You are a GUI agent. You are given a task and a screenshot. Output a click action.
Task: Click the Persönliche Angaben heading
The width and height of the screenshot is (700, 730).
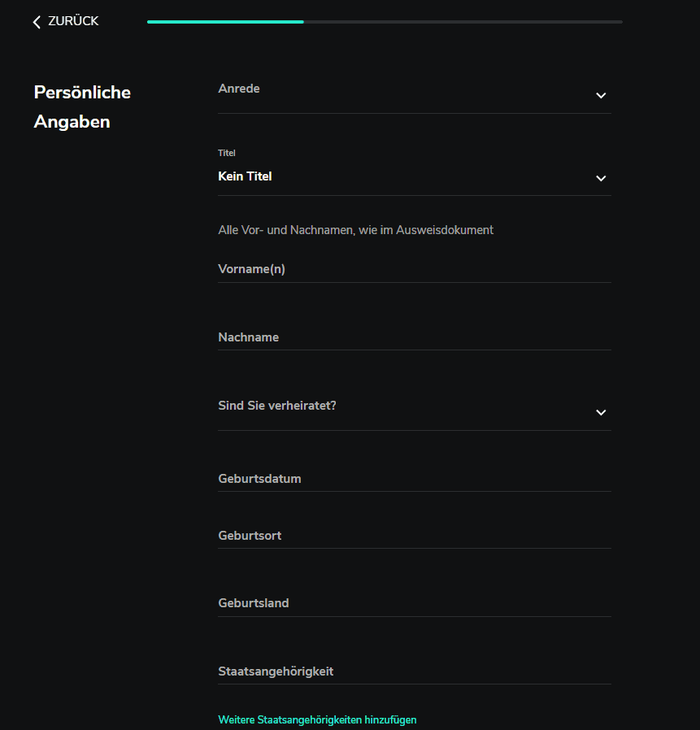pos(82,107)
